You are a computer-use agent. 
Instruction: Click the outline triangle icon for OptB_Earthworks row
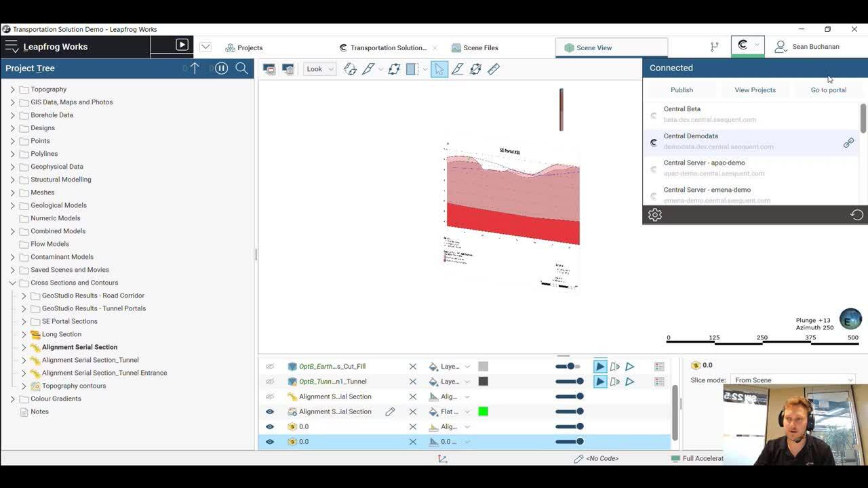tap(630, 367)
